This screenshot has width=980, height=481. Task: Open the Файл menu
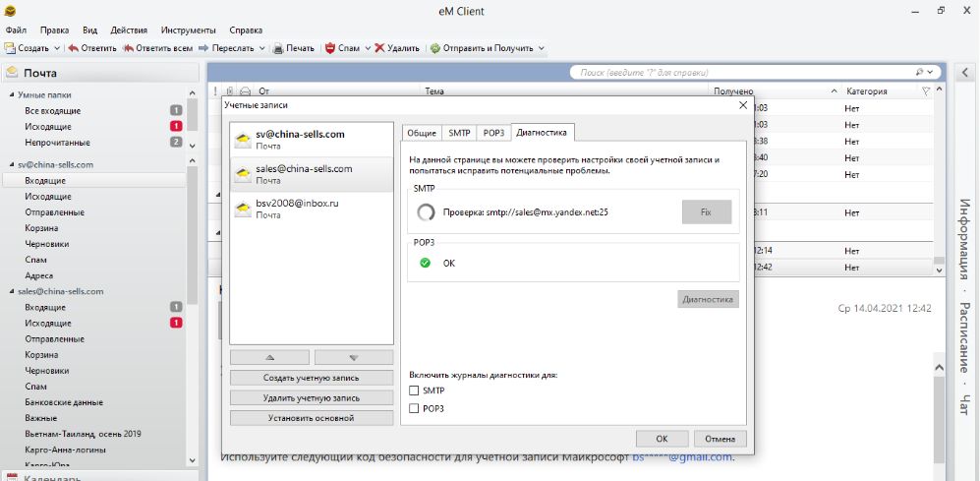17,30
